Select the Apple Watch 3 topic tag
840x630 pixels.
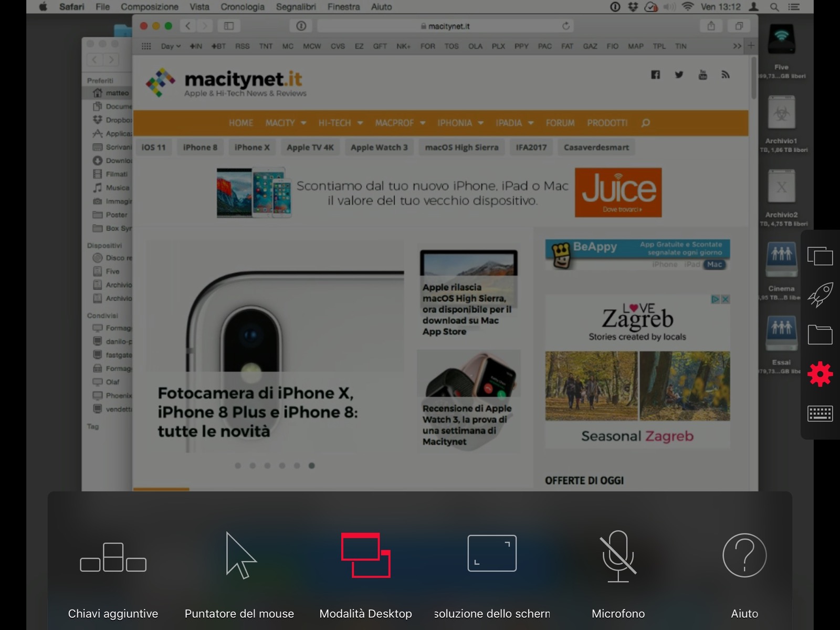pyautogui.click(x=379, y=148)
